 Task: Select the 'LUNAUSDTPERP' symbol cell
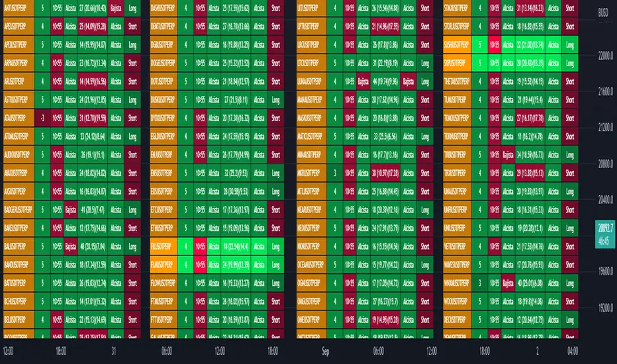click(311, 81)
